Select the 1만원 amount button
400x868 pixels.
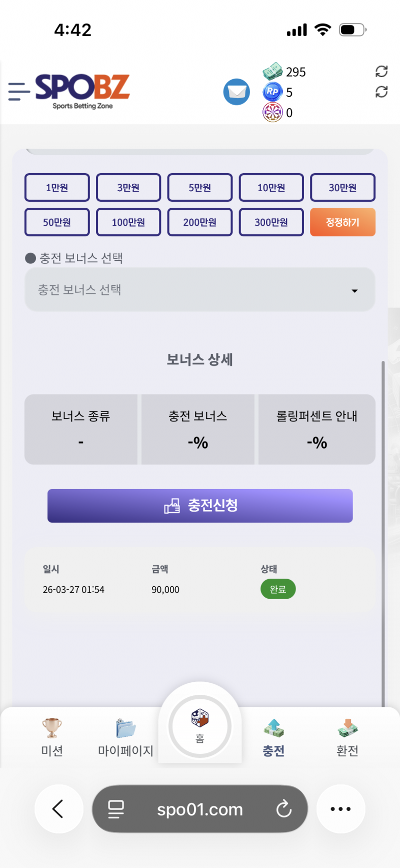[x=57, y=188]
